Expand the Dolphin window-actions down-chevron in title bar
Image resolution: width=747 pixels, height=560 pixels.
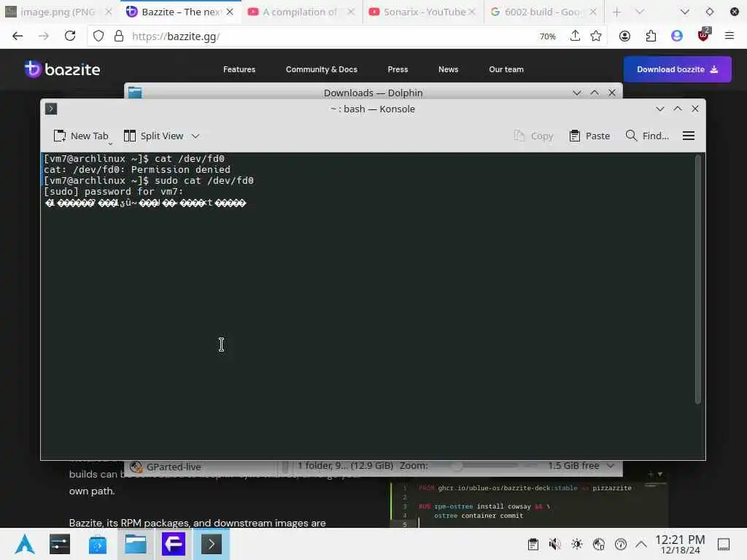click(x=577, y=93)
